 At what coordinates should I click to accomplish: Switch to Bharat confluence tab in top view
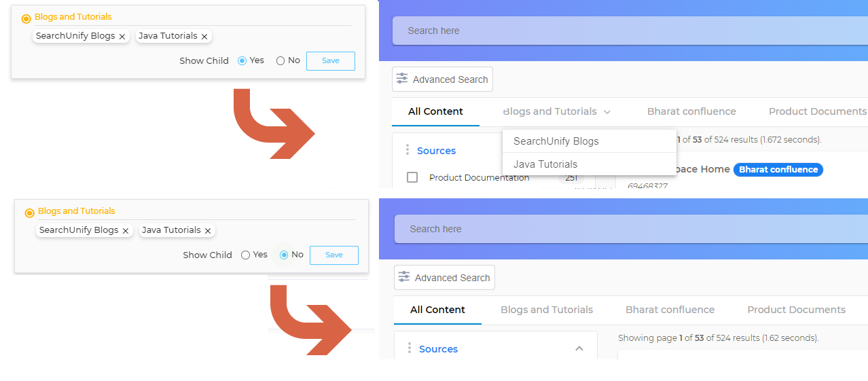click(691, 111)
